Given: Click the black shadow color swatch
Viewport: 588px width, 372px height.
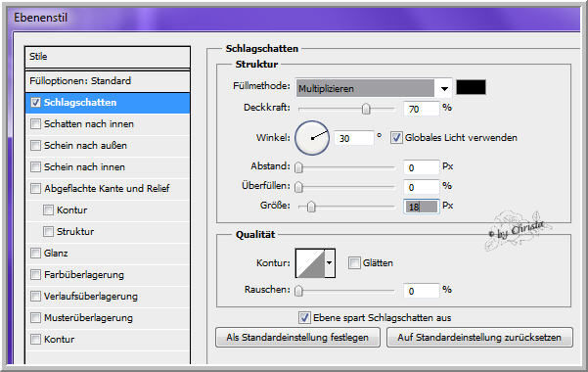Looking at the screenshot, I should pyautogui.click(x=471, y=87).
